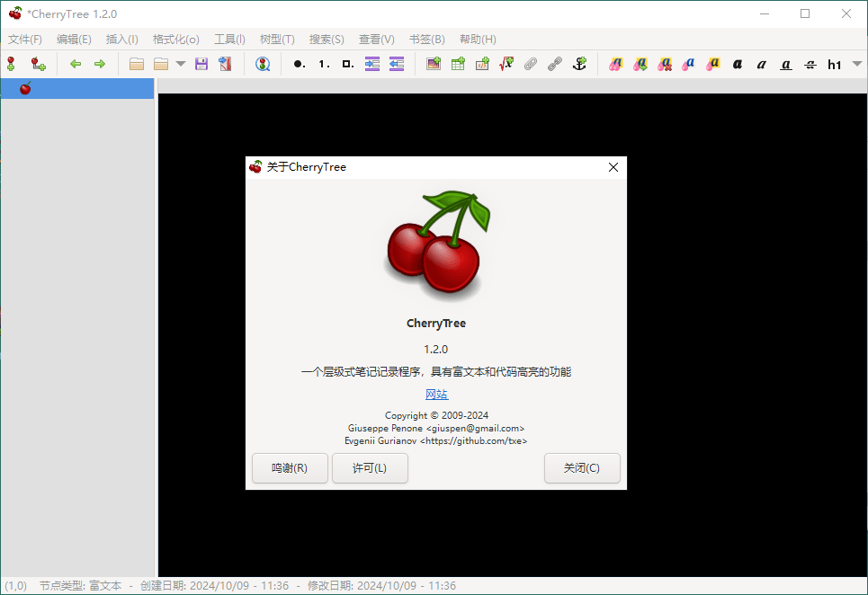Add a sub-node using the cherry plus icon

(x=37, y=64)
